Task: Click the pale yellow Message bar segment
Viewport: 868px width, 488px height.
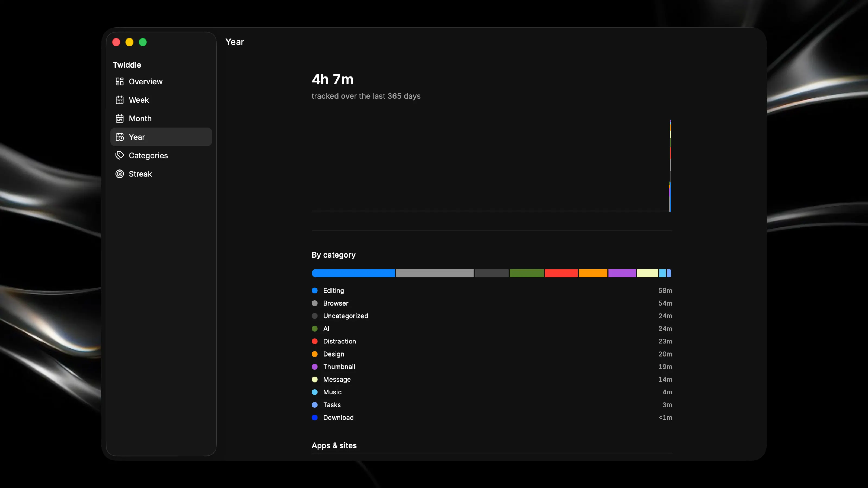Action: click(x=647, y=273)
